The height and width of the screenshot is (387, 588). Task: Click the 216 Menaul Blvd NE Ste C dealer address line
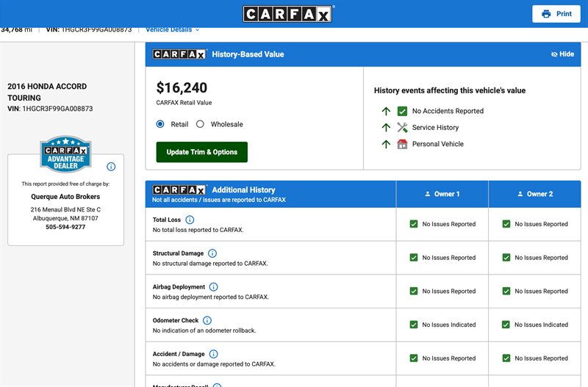click(x=65, y=209)
